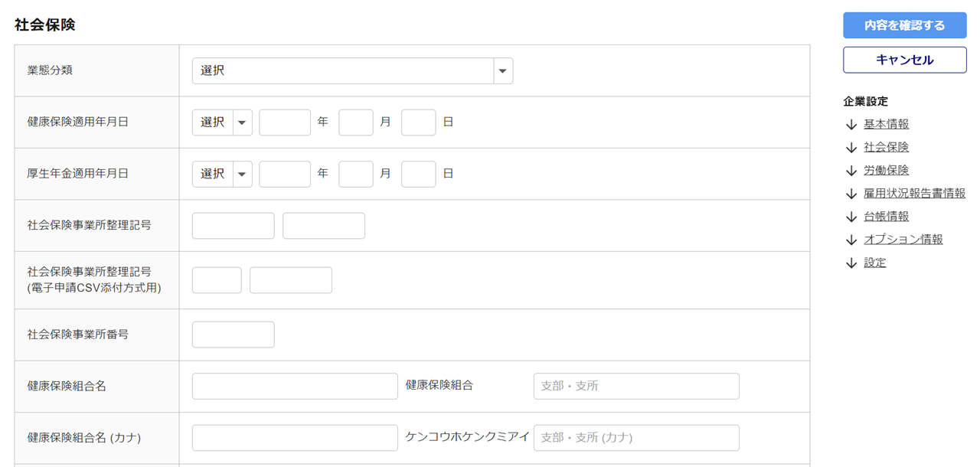Click the 社会保険 section heading

point(44,24)
